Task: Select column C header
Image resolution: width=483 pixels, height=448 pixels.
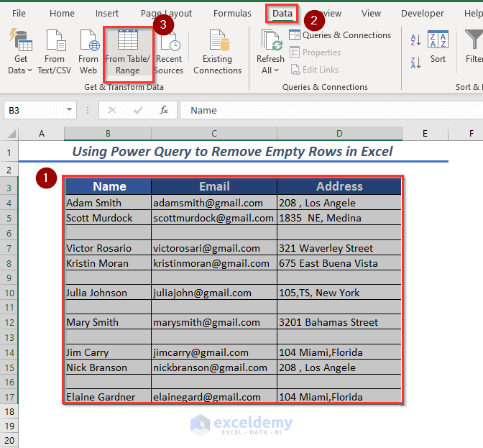Action: coord(214,134)
